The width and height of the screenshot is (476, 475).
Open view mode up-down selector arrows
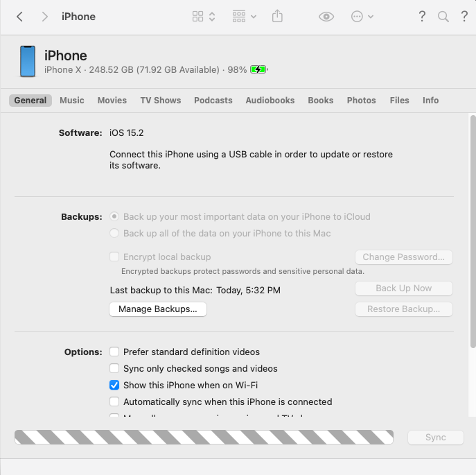click(212, 17)
